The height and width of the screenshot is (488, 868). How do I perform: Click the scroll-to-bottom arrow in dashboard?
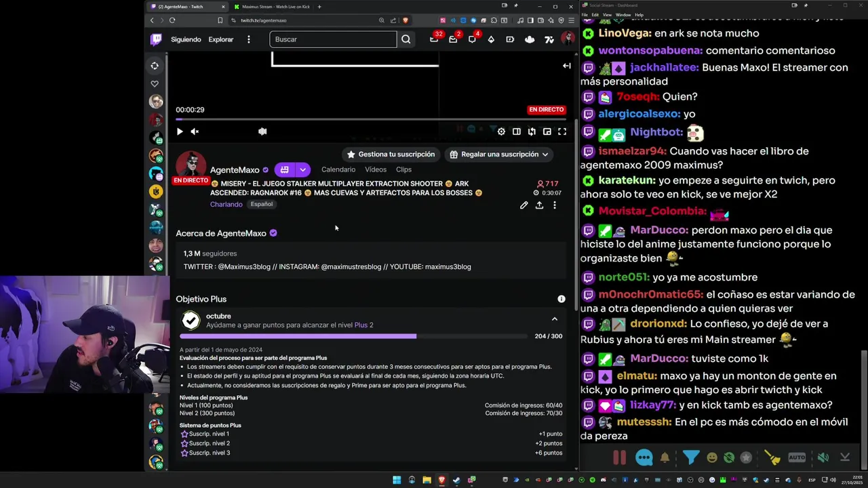click(x=845, y=457)
